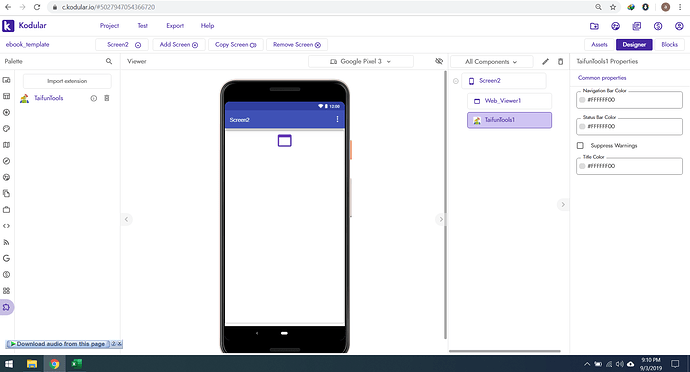Open the phone preview overflow menu
Image resolution: width=690 pixels, height=372 pixels.
pos(338,119)
